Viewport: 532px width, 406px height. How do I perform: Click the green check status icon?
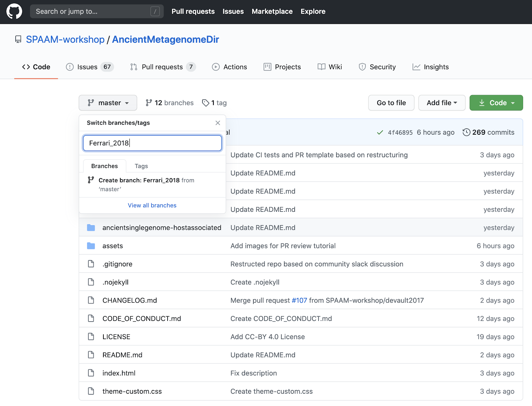(x=380, y=133)
